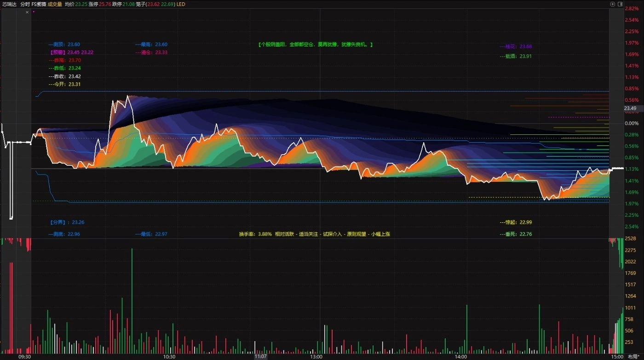
Task: Select the 分界 23.26 label
Action: [67, 222]
